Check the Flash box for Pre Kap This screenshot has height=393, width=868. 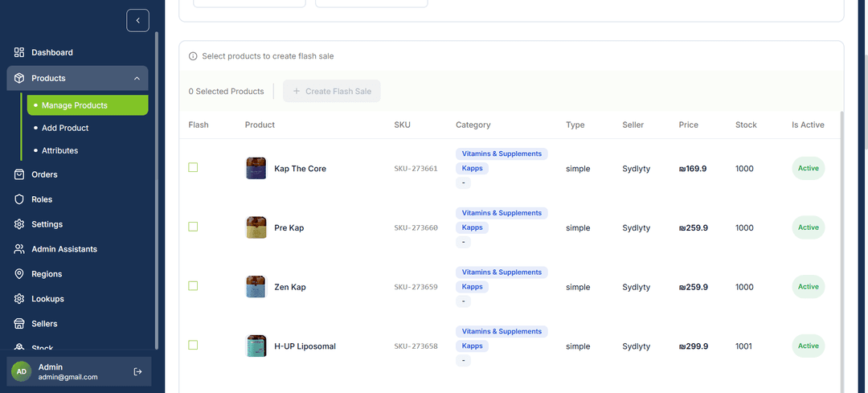193,227
